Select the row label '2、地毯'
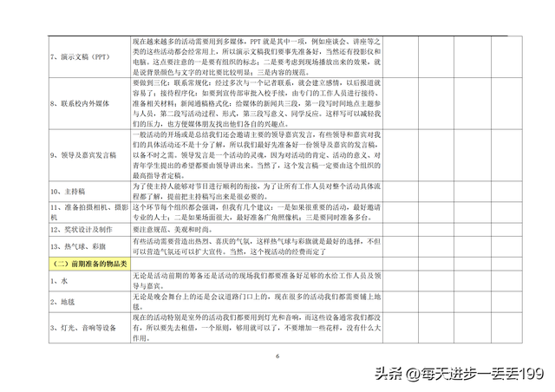 [x=62, y=302]
